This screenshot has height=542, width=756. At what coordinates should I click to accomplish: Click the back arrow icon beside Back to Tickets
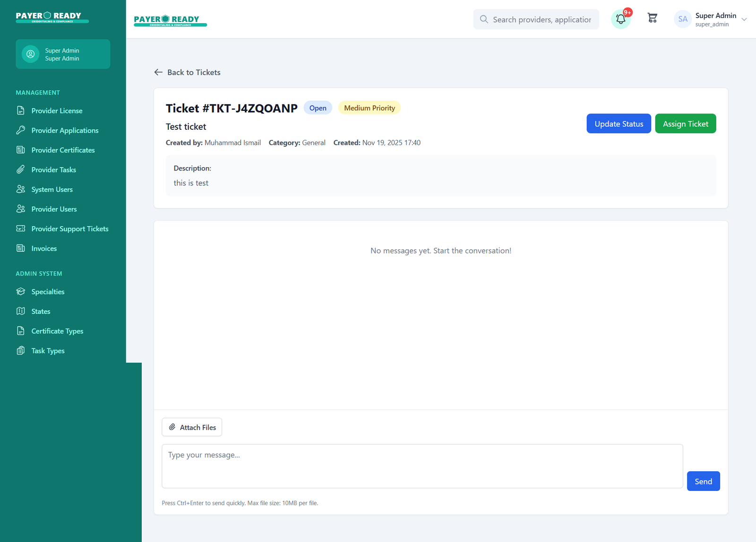click(158, 72)
